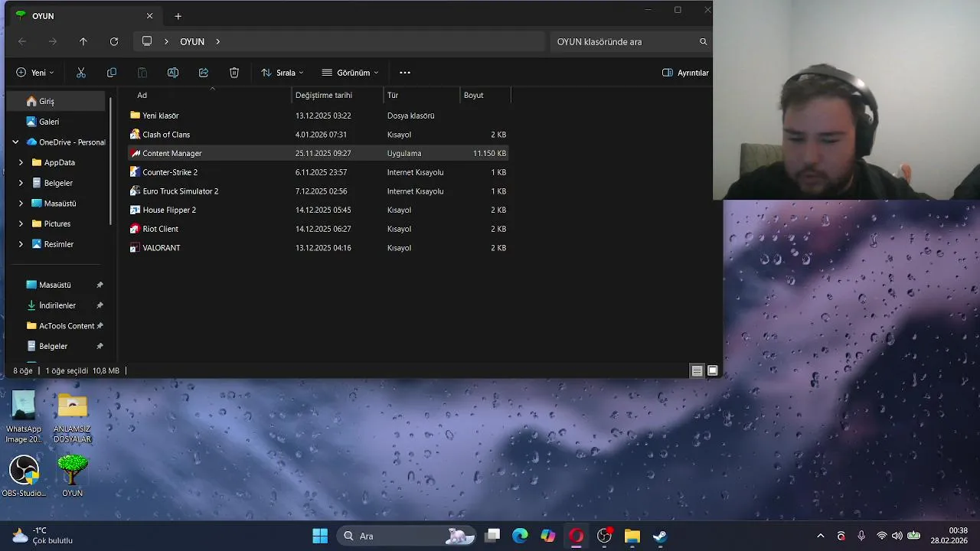Click the Copy icon in toolbar

coord(112,73)
